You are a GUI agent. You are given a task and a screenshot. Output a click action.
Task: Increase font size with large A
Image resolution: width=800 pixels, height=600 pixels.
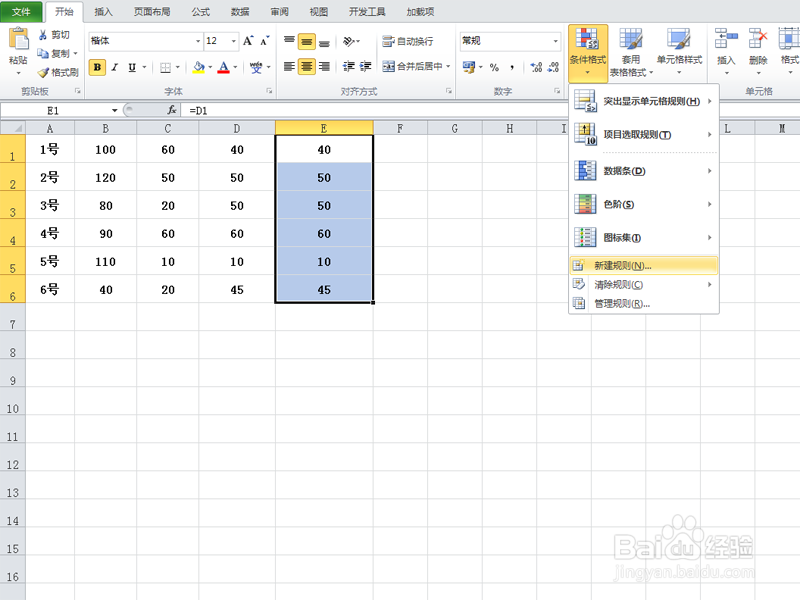pos(248,41)
